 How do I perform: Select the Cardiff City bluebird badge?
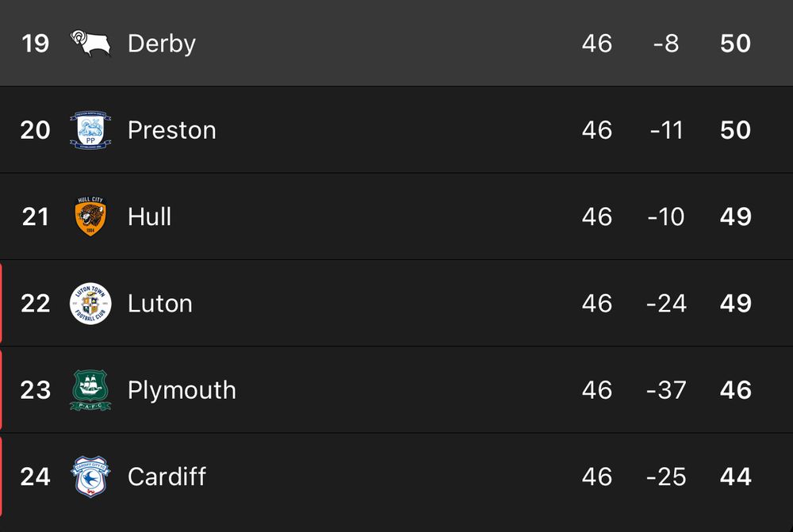tap(92, 477)
